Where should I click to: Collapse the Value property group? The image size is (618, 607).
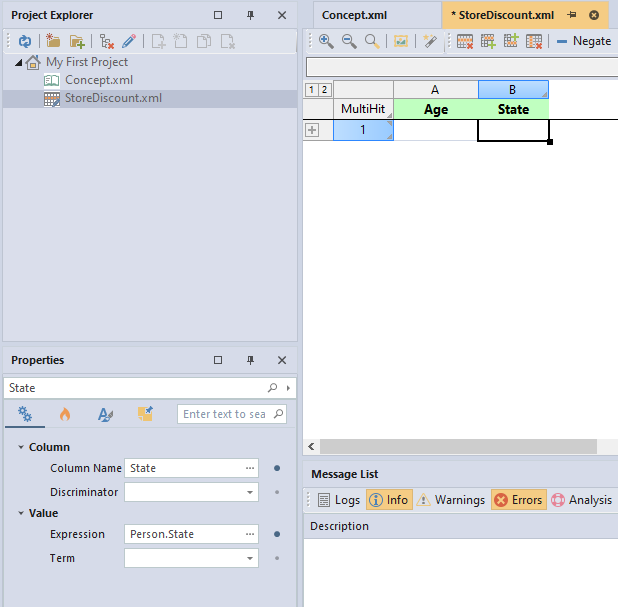[21, 513]
